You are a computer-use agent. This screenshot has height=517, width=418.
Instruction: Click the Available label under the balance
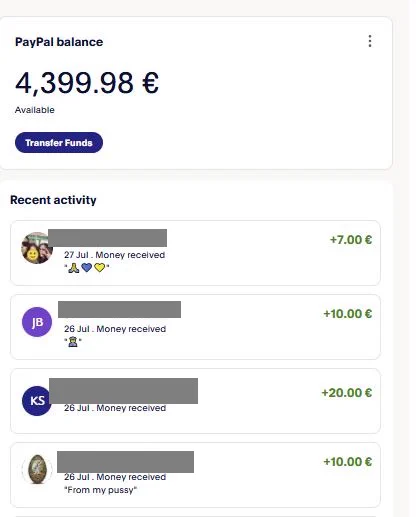(35, 110)
